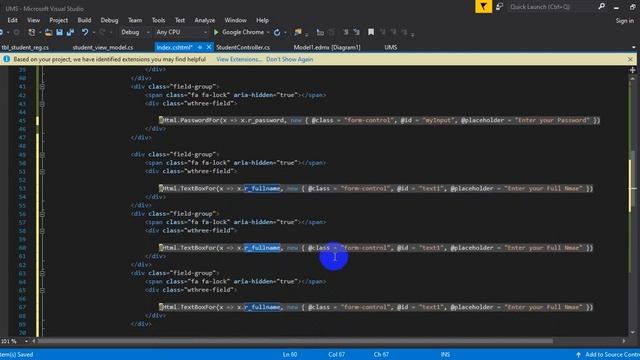Expand the Google Chrome browser target arrow
This screenshot has height=360, width=640.
pyautogui.click(x=268, y=32)
